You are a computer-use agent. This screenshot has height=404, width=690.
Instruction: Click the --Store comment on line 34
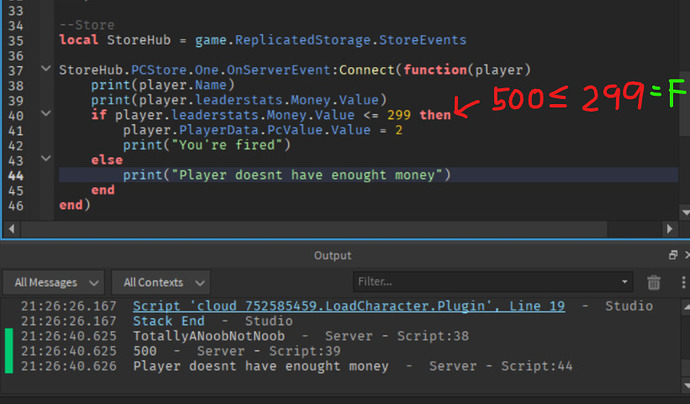pyautogui.click(x=87, y=25)
